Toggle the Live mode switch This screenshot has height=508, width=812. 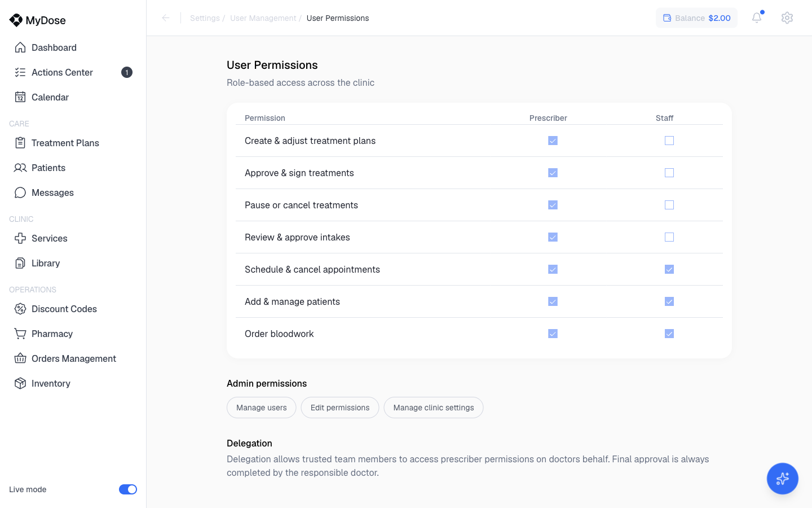(128, 489)
